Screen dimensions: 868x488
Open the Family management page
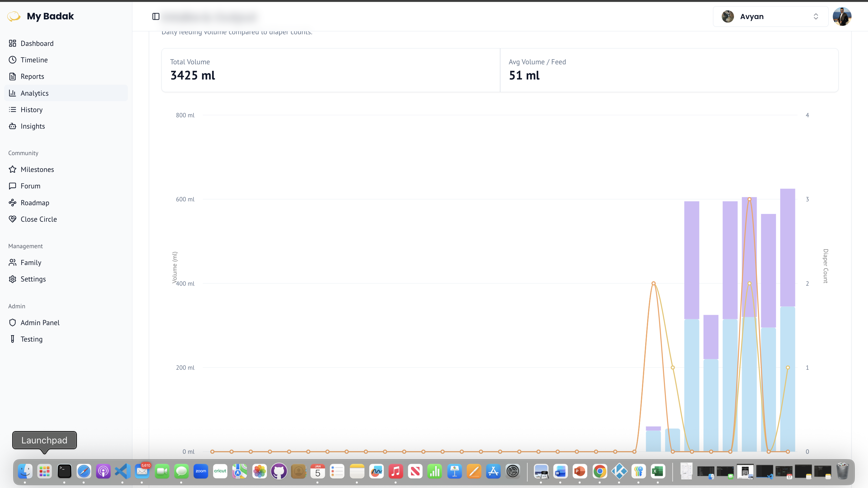click(x=31, y=262)
